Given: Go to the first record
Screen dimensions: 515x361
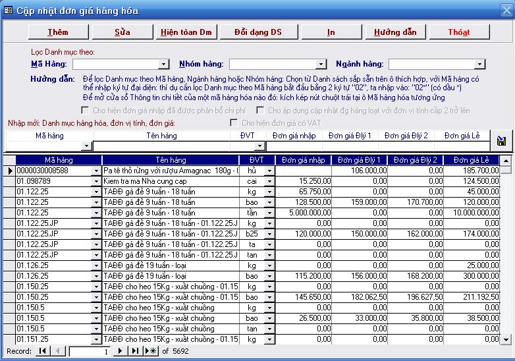Looking at the screenshot, I should [x=43, y=351].
